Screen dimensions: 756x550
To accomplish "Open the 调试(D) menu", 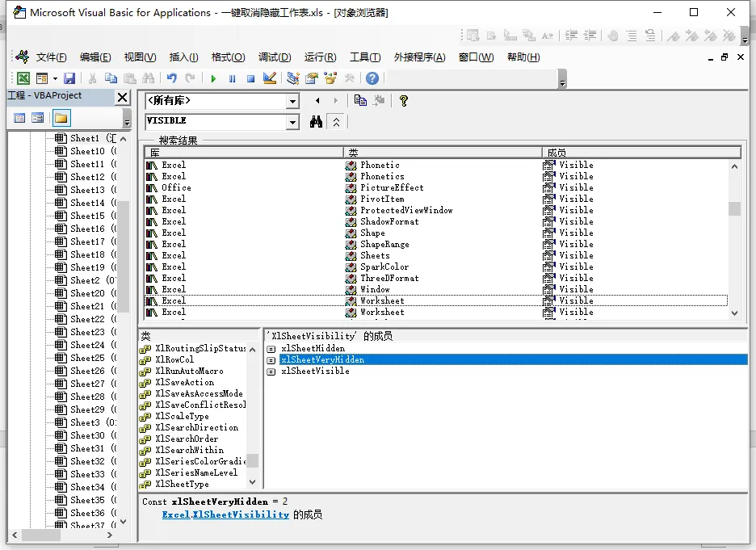I will coord(275,57).
